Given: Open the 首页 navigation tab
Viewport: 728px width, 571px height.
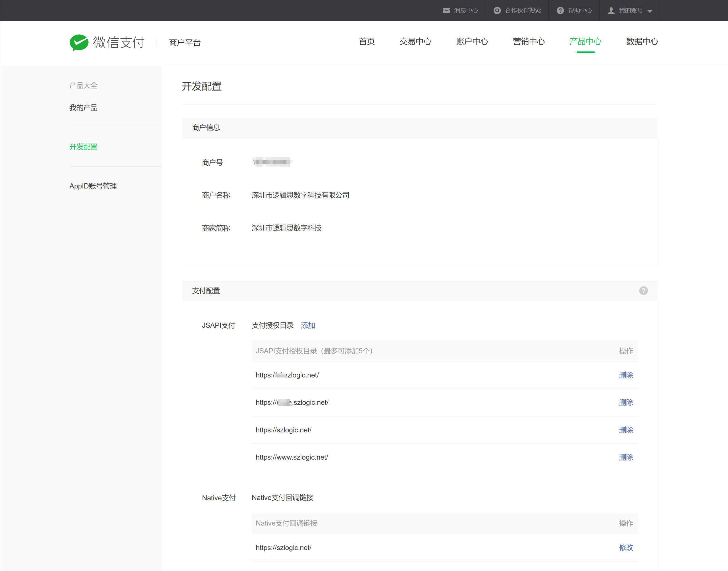Looking at the screenshot, I should [x=367, y=41].
